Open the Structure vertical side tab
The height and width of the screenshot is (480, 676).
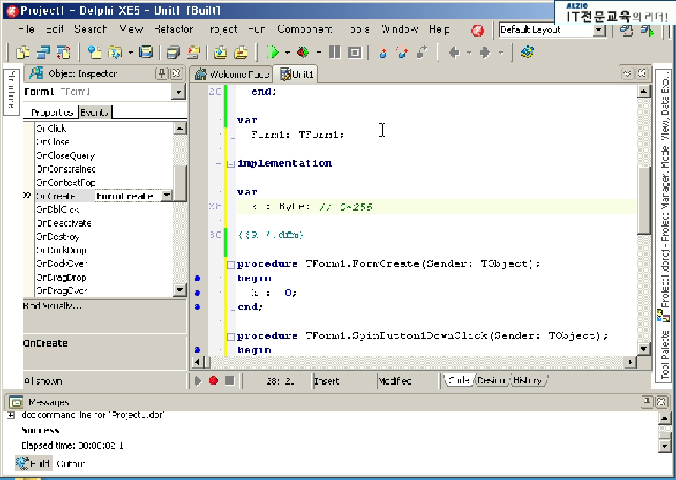(12, 90)
